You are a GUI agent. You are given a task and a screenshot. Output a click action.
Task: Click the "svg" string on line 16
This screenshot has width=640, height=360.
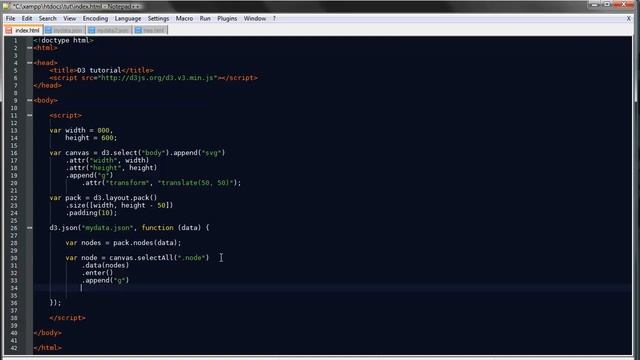[213, 153]
